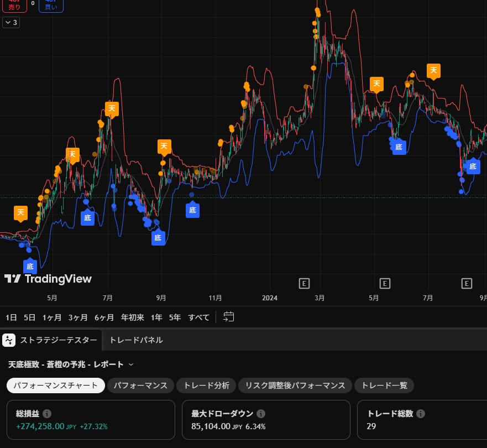Click the red 売り sell button

click(x=14, y=6)
